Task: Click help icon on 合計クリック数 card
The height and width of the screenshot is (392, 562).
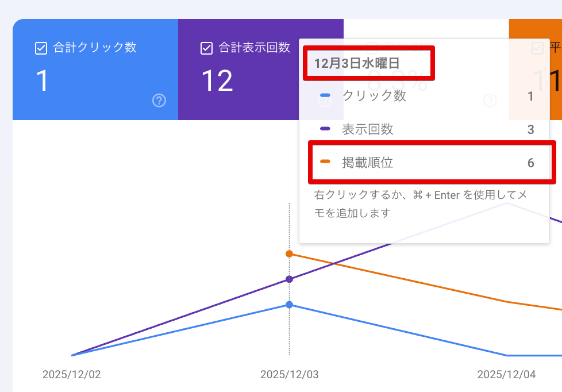Action: point(159,101)
